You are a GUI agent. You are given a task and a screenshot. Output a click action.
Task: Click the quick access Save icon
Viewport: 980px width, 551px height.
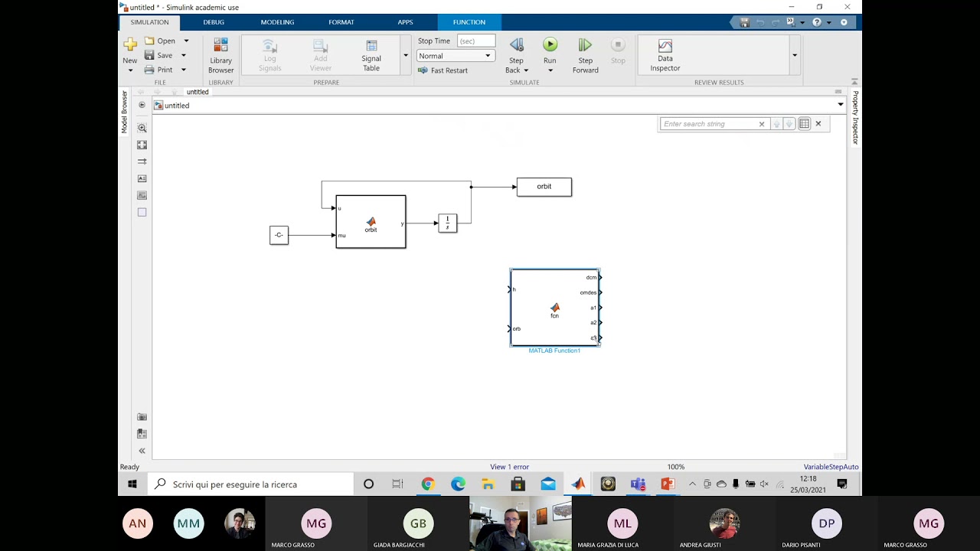tap(744, 22)
